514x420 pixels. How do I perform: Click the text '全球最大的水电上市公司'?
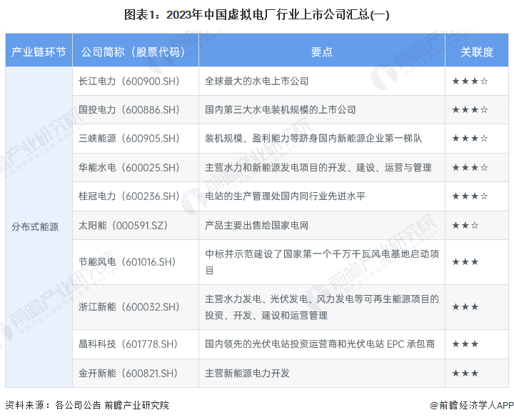pyautogui.click(x=257, y=81)
